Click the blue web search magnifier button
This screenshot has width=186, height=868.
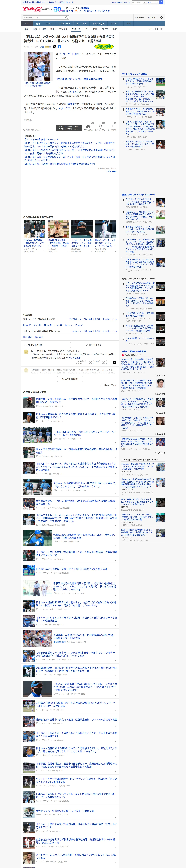161,2
